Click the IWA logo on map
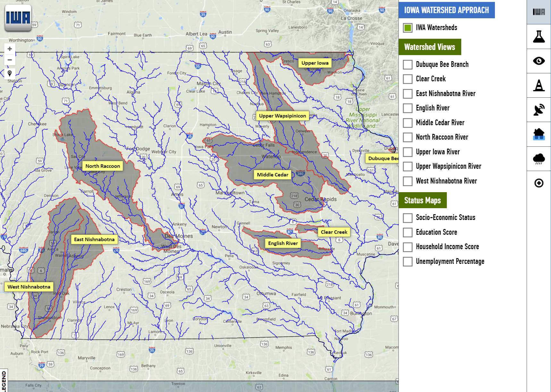The image size is (551, 392). (18, 18)
